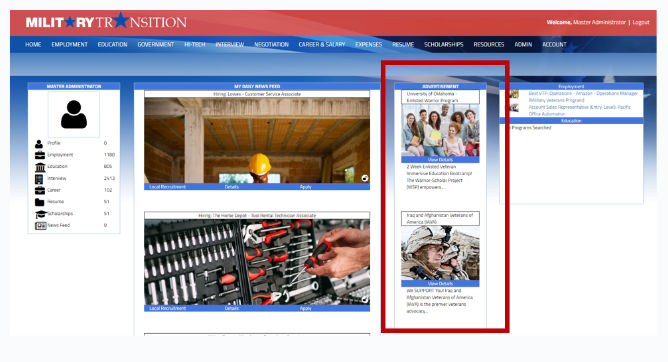Click the Employment briefcase icon
The height and width of the screenshot is (362, 668).
pos(40,155)
